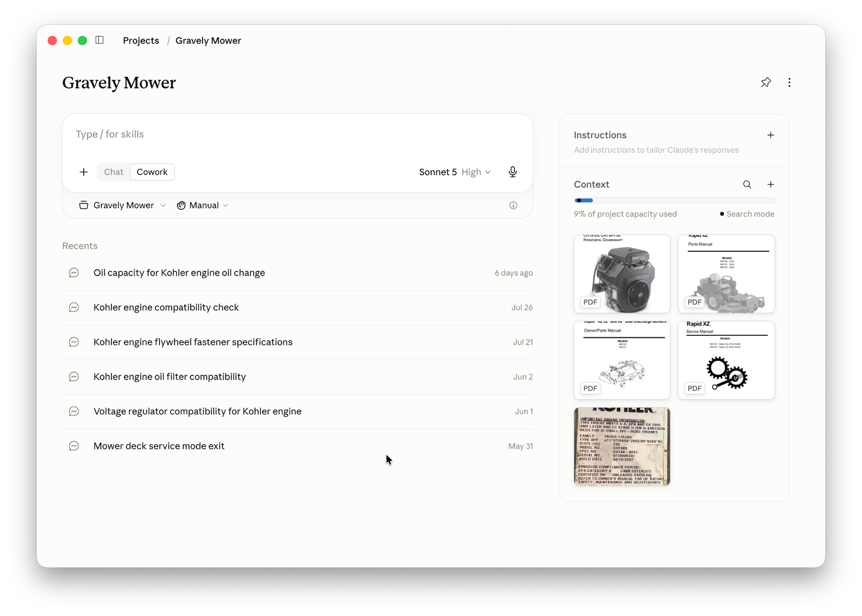
Task: Start voice input with the microphone icon
Action: coord(512,172)
